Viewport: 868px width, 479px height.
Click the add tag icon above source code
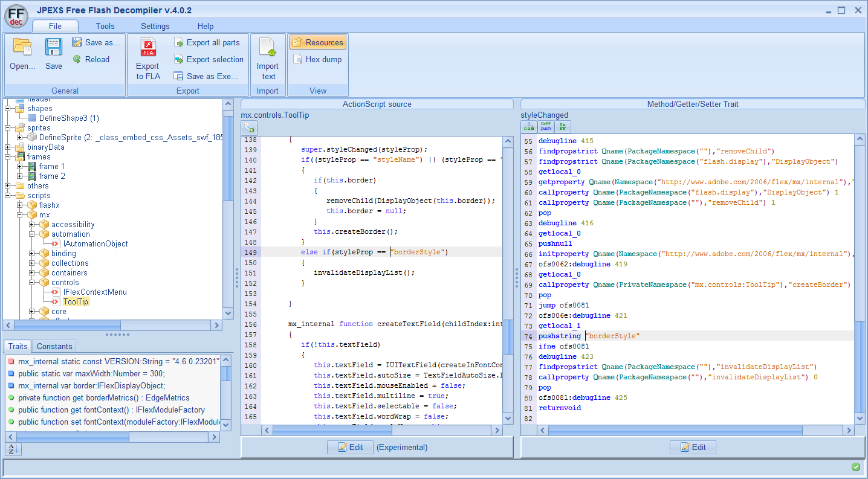pyautogui.click(x=248, y=127)
